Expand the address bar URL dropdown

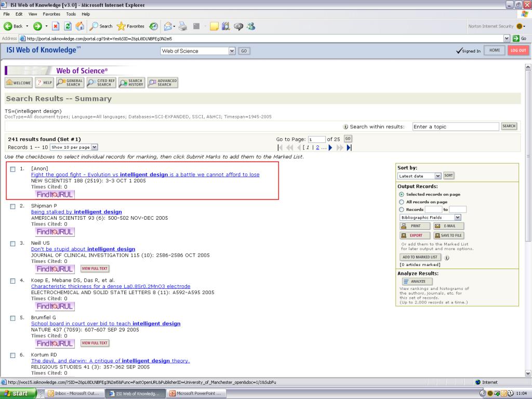(507, 38)
